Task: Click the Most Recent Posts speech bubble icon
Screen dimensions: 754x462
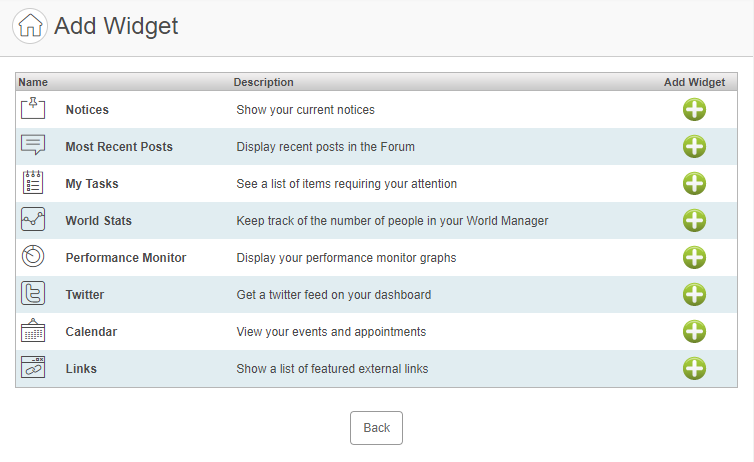Action: 33,145
